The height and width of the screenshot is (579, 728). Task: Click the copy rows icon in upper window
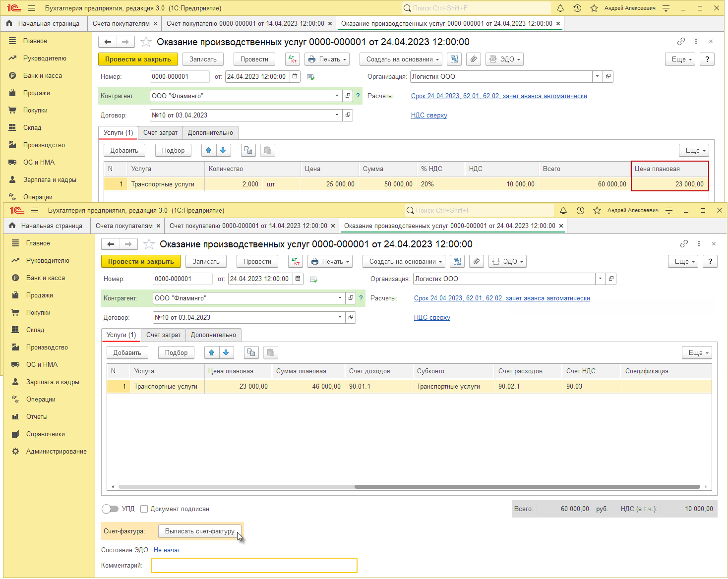[248, 150]
